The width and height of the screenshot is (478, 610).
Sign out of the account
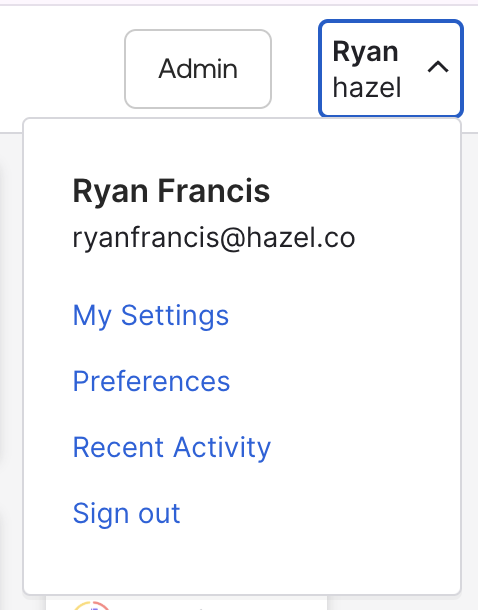tap(126, 514)
